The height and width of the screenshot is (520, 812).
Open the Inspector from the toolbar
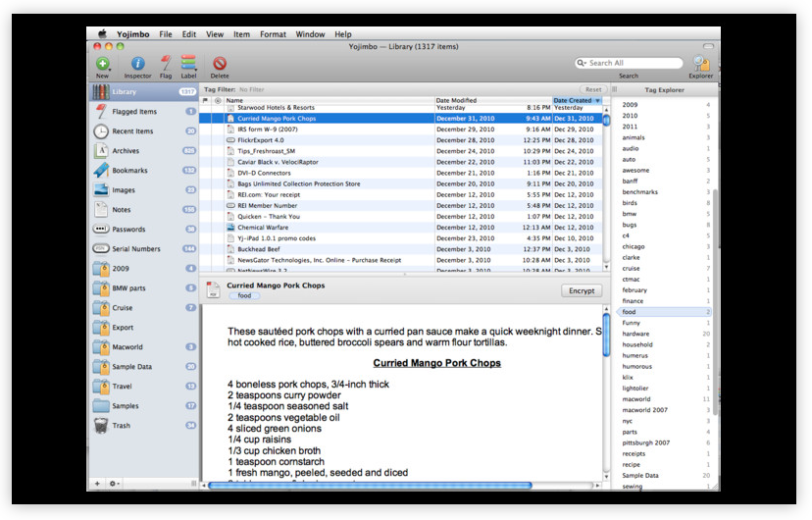pyautogui.click(x=137, y=64)
